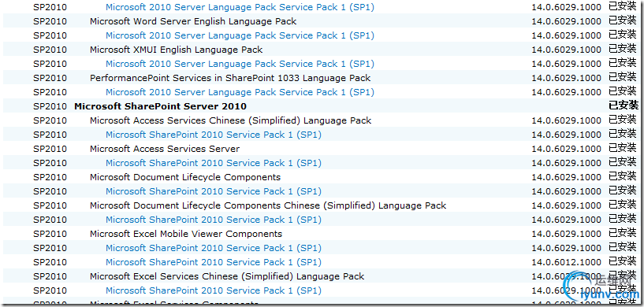Click the version cell in the XMUI English Language Pack row
This screenshot has height=307, width=644.
coord(567,50)
